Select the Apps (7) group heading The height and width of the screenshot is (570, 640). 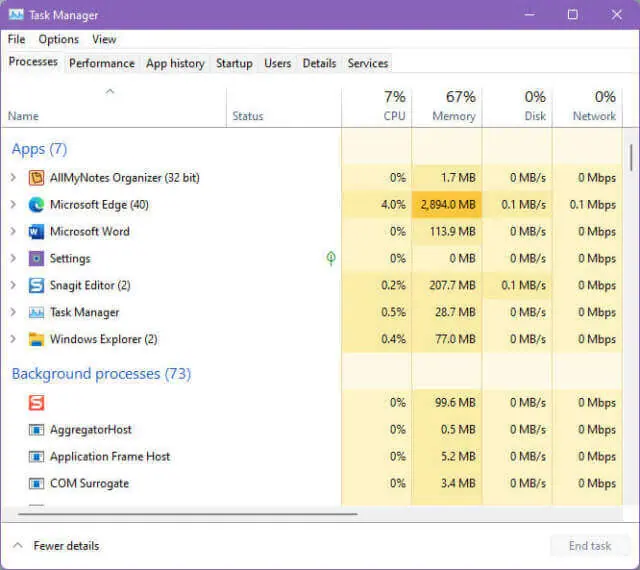click(39, 149)
